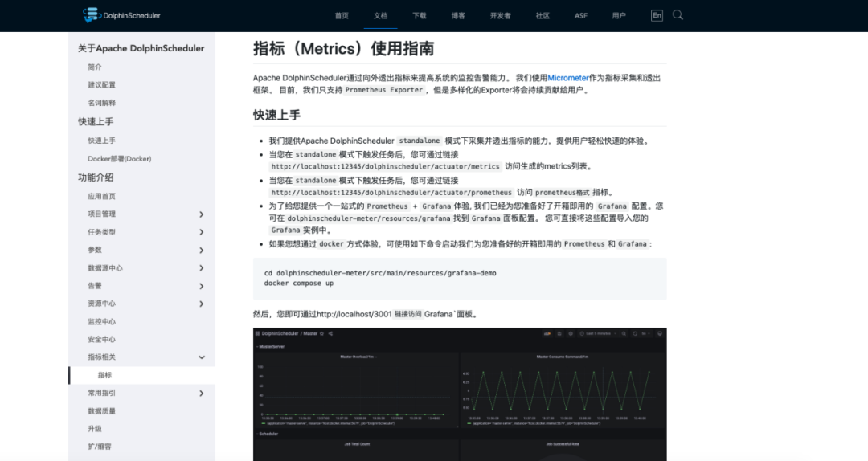Click the green zigzag chart in Grafana screenshot

(x=562, y=390)
